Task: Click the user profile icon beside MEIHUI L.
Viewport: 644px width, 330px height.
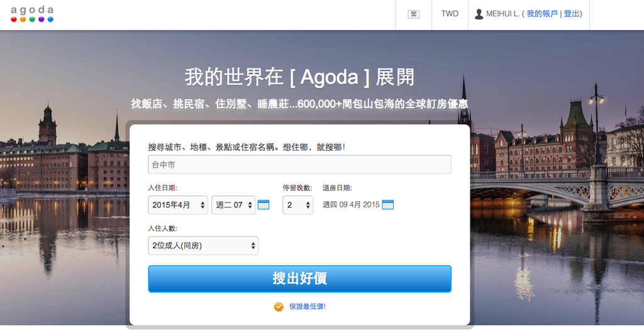Action: pos(479,14)
